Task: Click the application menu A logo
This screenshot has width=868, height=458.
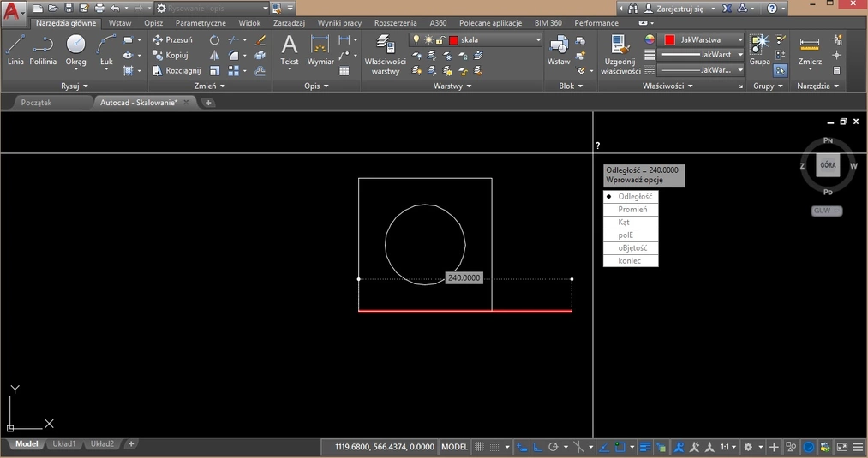Action: point(14,12)
